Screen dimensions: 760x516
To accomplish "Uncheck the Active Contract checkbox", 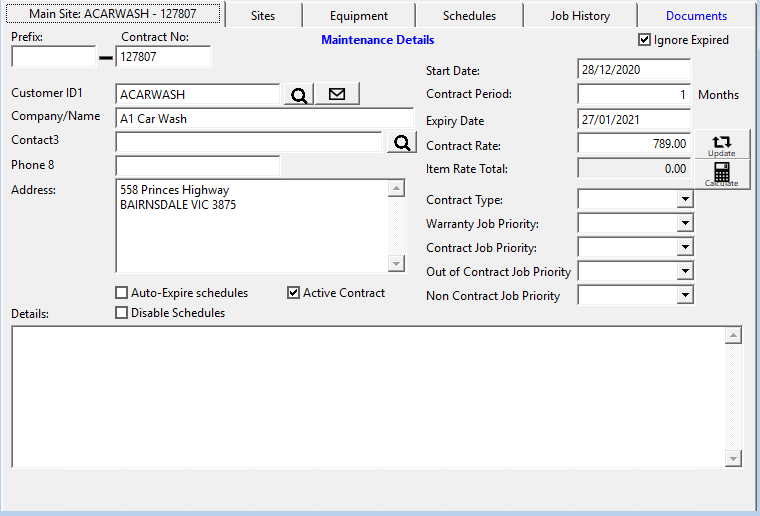I will [x=293, y=293].
